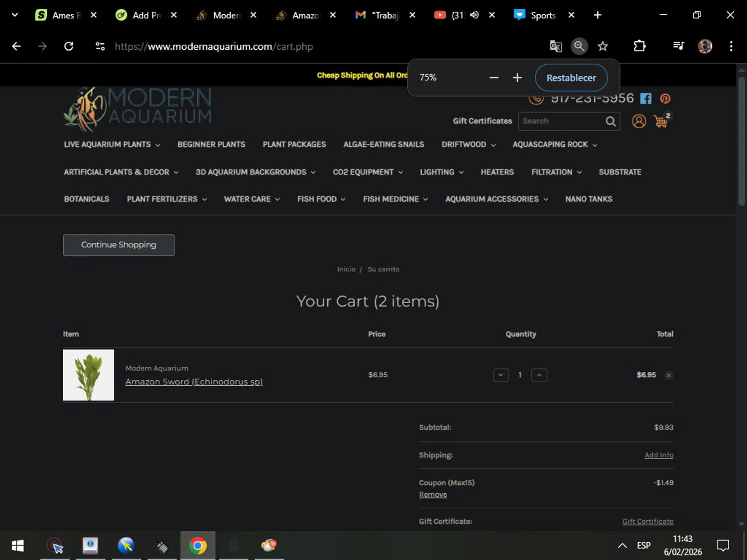747x560 pixels.
Task: Open the Windows Start menu
Action: tap(17, 546)
